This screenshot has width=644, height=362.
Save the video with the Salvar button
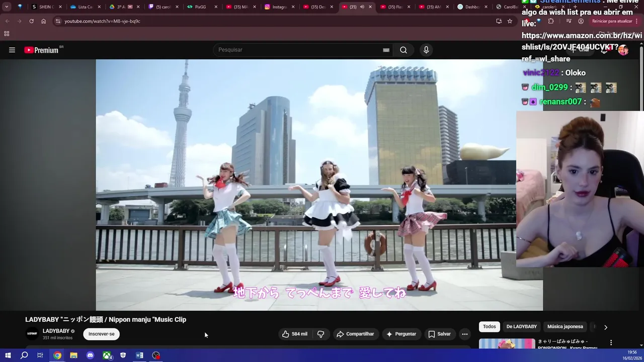439,334
